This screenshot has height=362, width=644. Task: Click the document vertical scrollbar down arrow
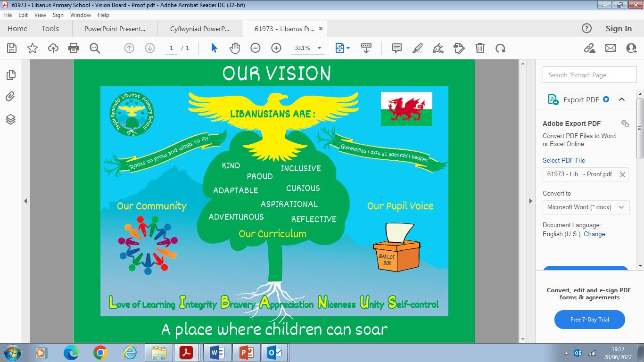522,339
